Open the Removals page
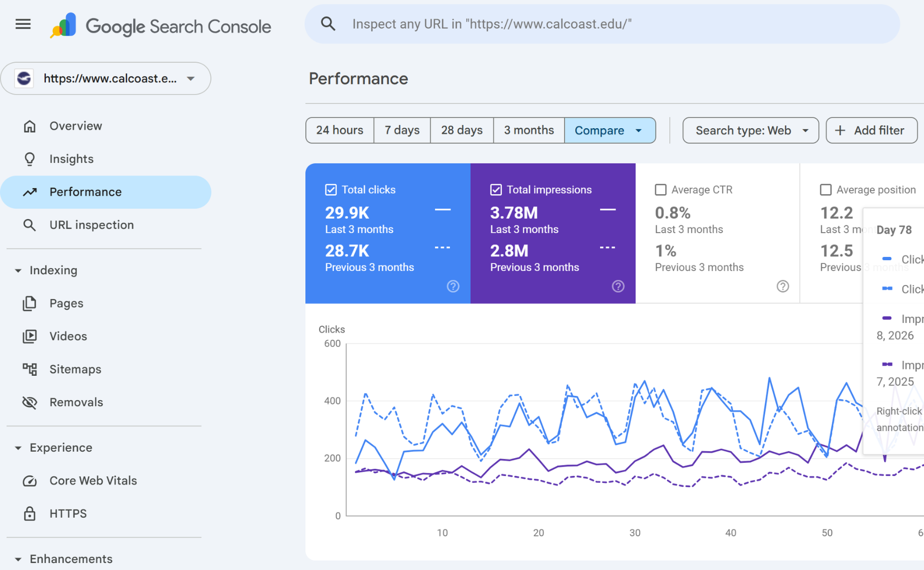Screen dimensions: 924x570 (76, 402)
